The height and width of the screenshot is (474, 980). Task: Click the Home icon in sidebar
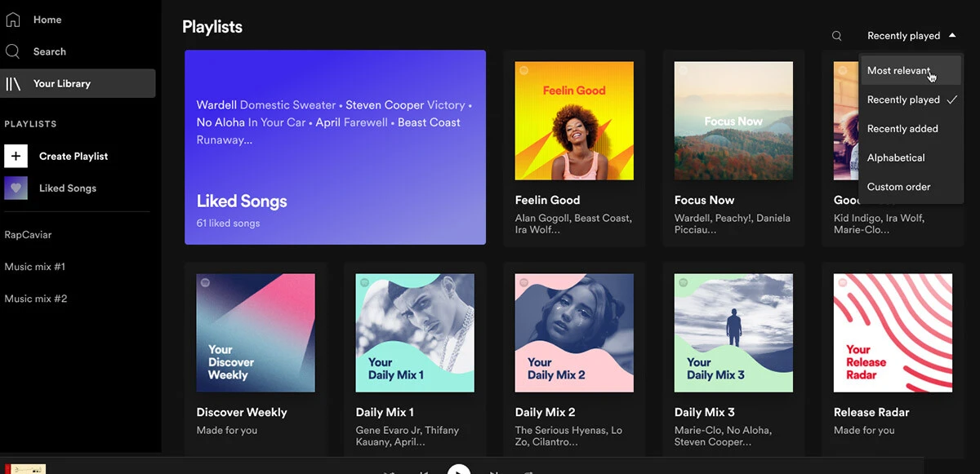(13, 19)
